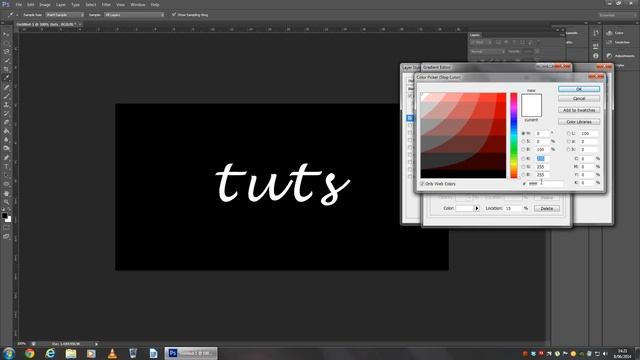Select the Lasso tool
Screen dimensions: 640x360
pos(6,52)
